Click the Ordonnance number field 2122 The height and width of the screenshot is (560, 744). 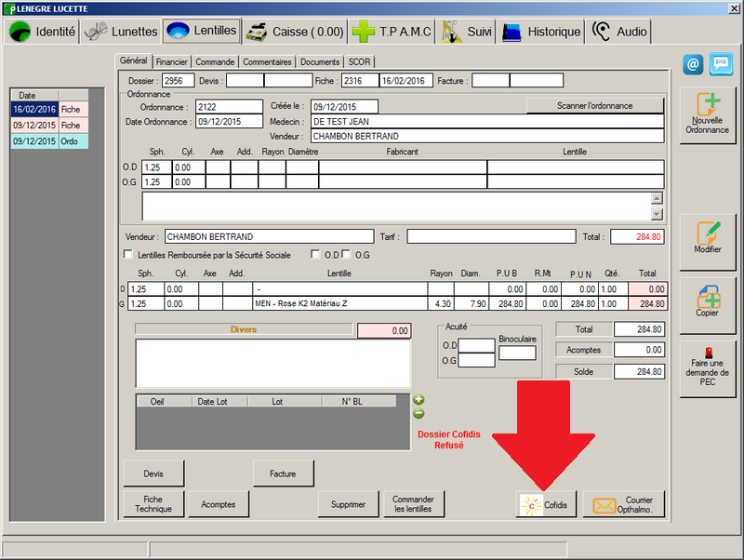(x=229, y=107)
